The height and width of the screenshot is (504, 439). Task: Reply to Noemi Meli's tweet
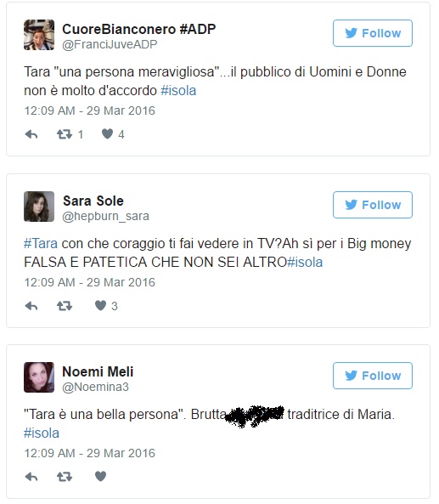31,477
